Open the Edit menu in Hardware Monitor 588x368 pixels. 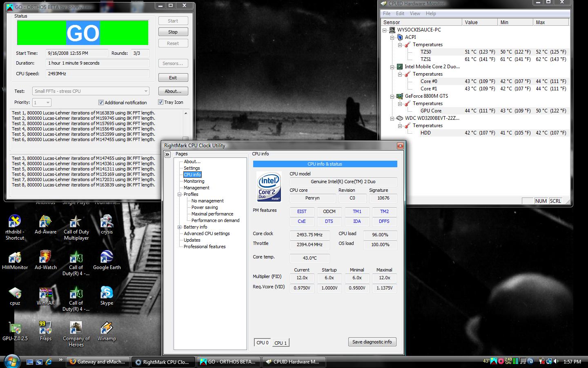pos(400,13)
